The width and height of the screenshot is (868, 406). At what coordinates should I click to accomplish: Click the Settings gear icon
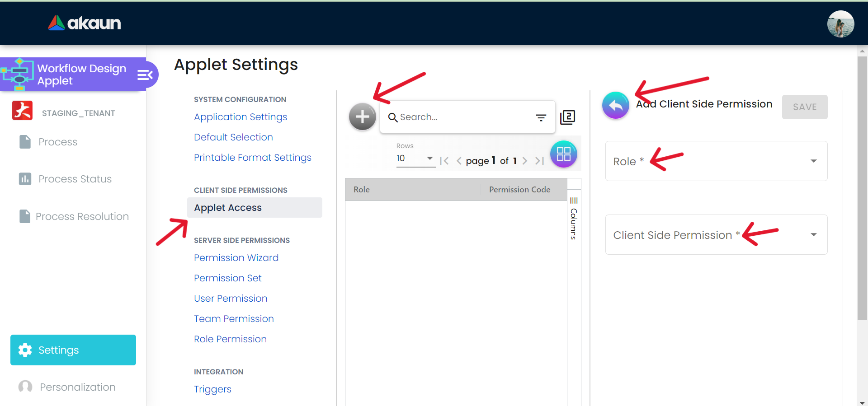tap(25, 350)
